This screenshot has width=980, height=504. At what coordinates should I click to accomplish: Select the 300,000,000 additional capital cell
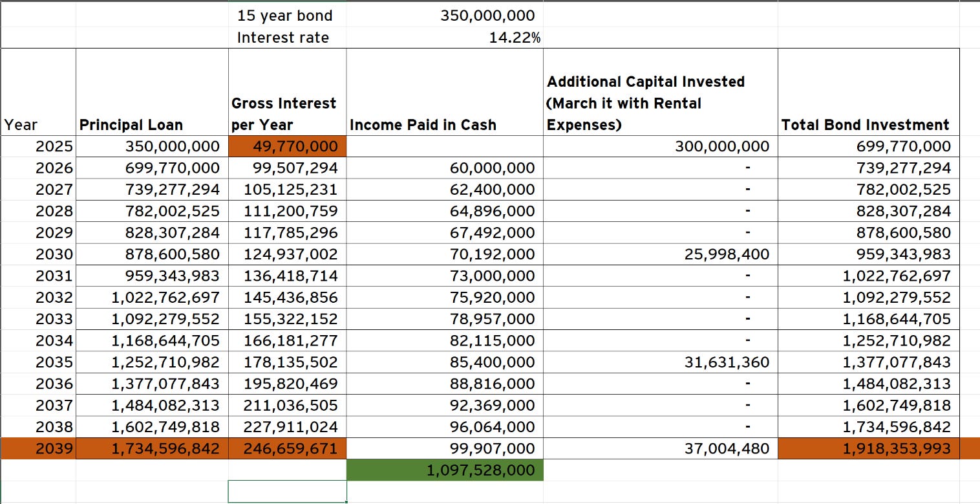pyautogui.click(x=660, y=146)
